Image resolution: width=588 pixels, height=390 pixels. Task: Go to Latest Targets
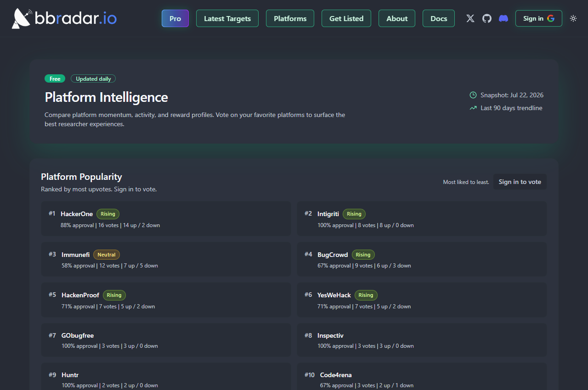click(227, 18)
